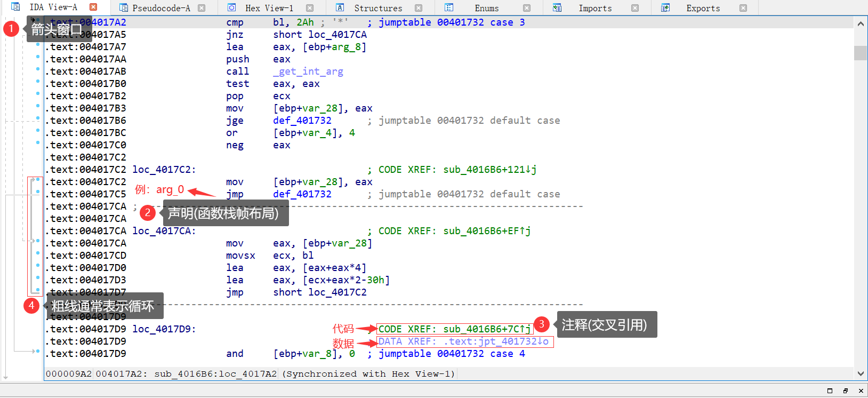Screen dimensions: 868x398
Task: Follow loc_4017CA in the jnz instruction
Action: pos(337,35)
